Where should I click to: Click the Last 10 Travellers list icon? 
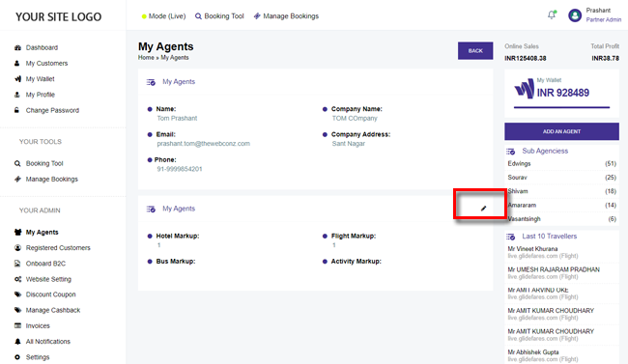tap(511, 237)
